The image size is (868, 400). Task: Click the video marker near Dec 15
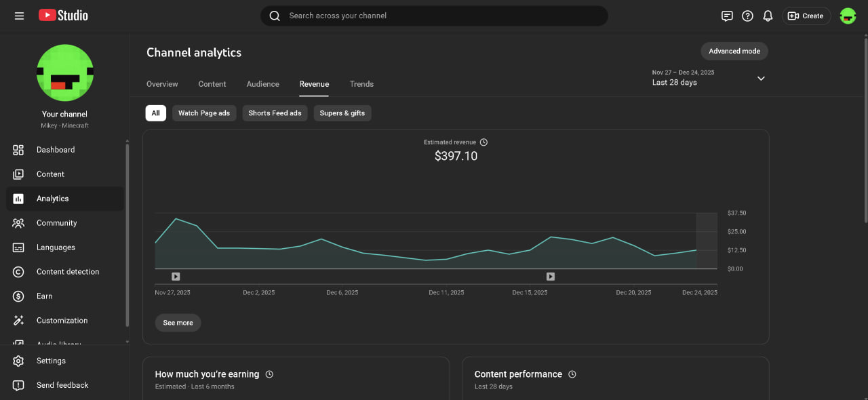[x=551, y=277]
